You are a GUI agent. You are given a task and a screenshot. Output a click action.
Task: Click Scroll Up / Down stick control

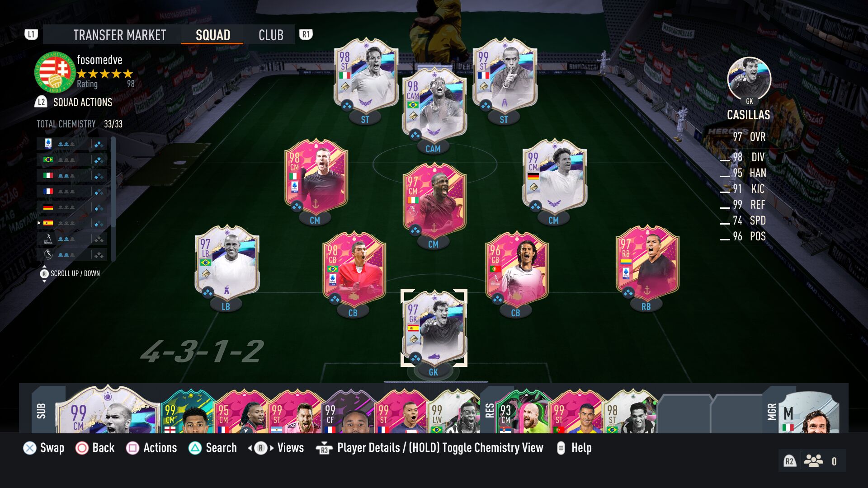pyautogui.click(x=70, y=273)
